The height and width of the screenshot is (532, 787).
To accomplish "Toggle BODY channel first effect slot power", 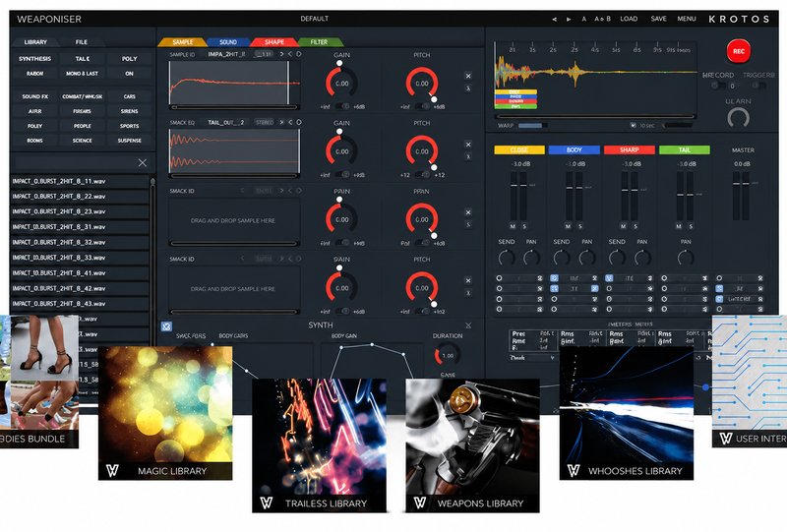I will click(554, 278).
